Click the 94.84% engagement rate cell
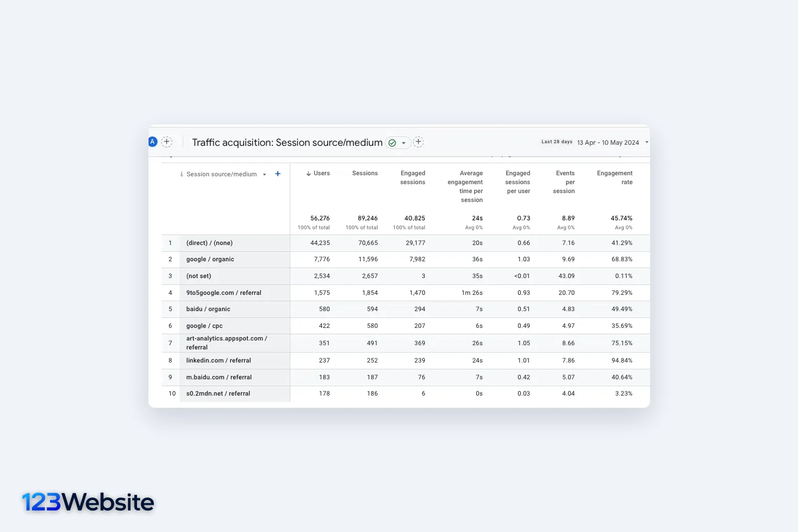 tap(622, 360)
